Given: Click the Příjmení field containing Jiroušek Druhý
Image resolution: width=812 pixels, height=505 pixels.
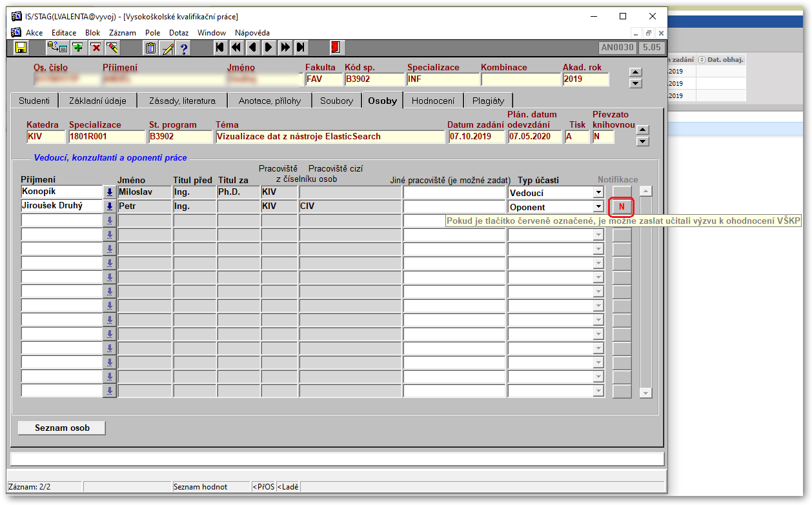Looking at the screenshot, I should (x=62, y=206).
